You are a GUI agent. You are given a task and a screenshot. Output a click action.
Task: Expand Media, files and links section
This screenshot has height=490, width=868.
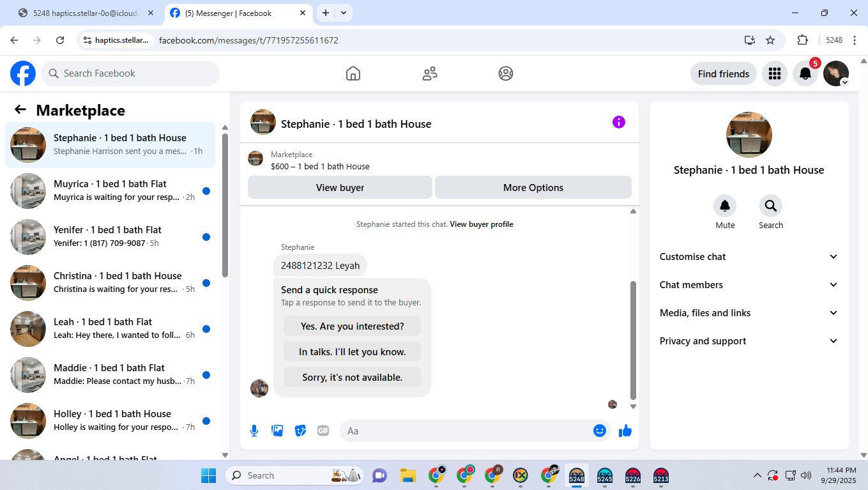point(749,313)
